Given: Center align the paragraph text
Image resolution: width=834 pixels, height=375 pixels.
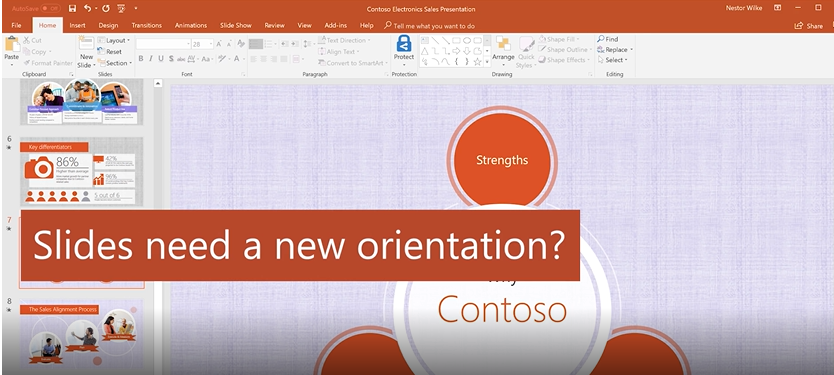Looking at the screenshot, I should (x=264, y=59).
